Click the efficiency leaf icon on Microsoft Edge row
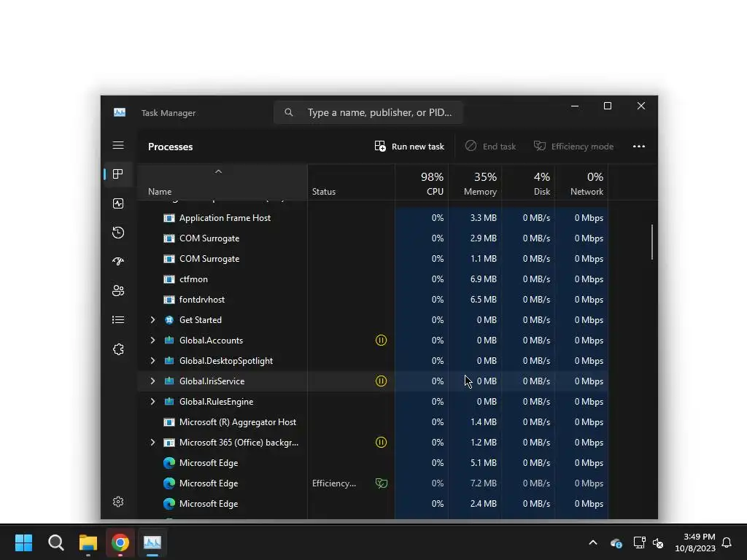 point(381,483)
